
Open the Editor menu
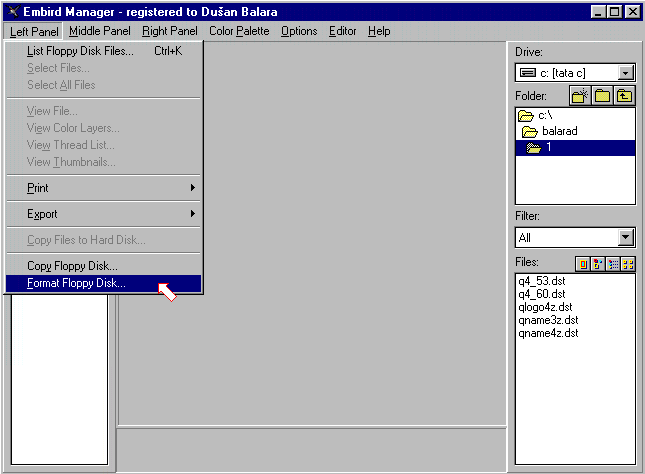click(x=342, y=31)
